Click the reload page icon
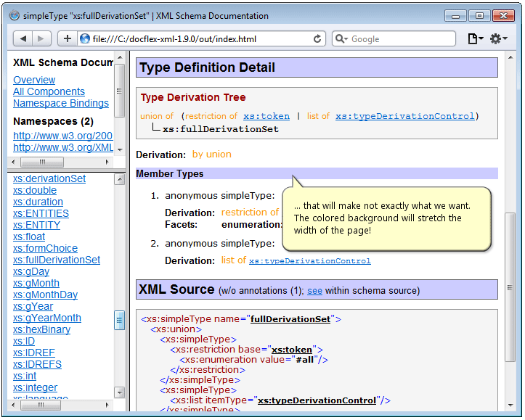This screenshot has width=525, height=420. point(317,39)
